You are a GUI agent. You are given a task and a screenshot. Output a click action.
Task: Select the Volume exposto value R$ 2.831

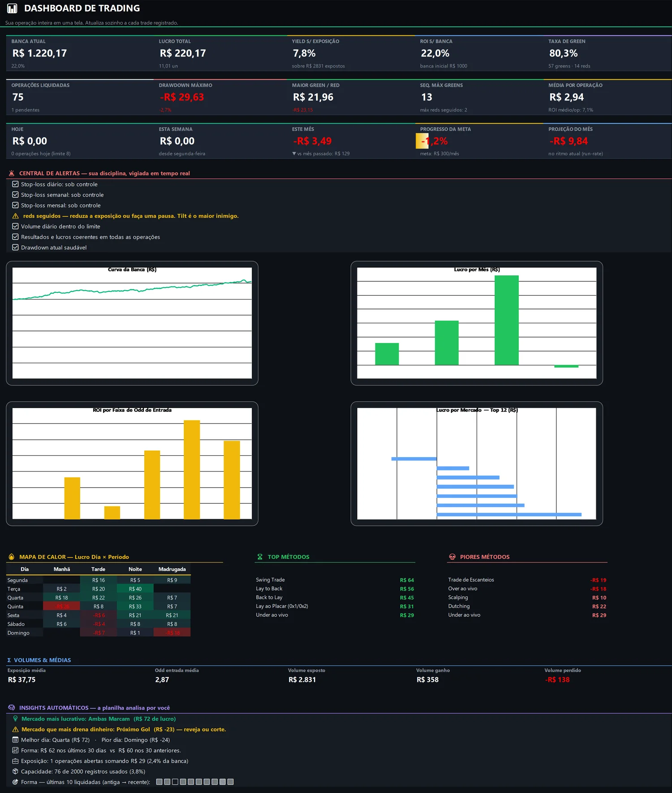(302, 680)
